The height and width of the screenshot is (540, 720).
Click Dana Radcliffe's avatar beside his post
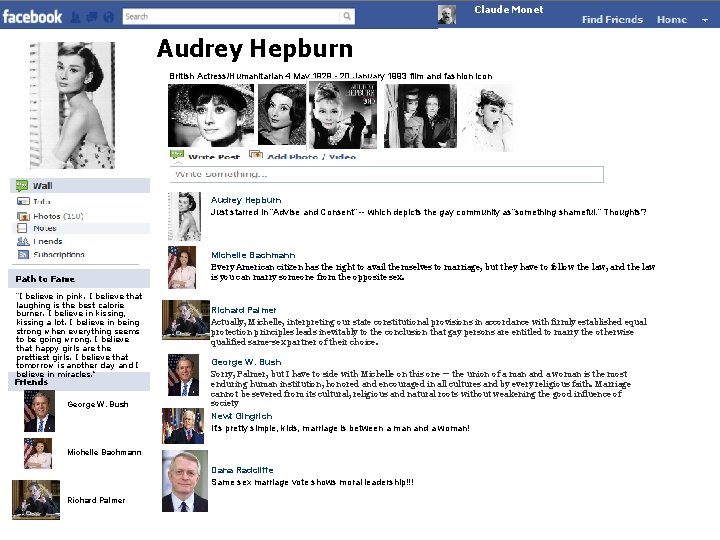(x=185, y=481)
